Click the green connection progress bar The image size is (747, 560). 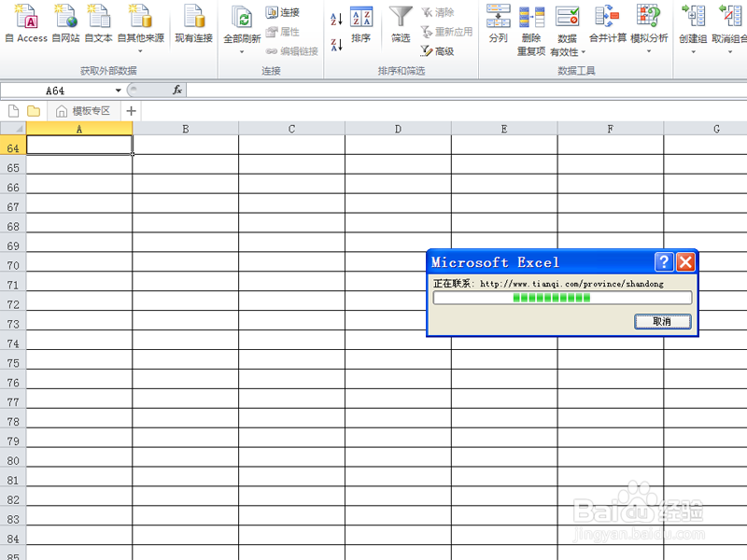point(562,298)
